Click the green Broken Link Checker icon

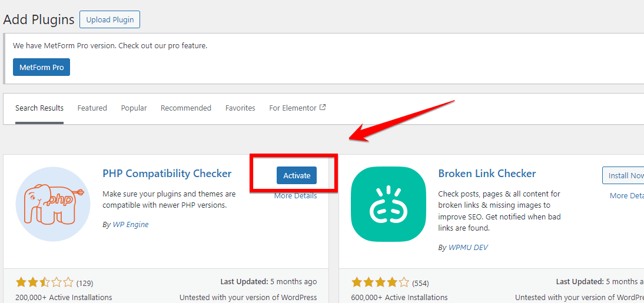389,204
